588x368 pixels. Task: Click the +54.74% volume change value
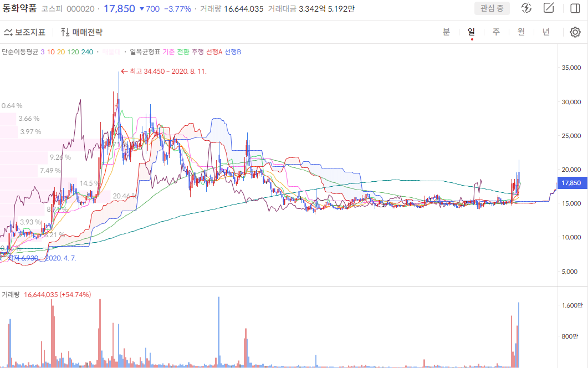click(75, 294)
